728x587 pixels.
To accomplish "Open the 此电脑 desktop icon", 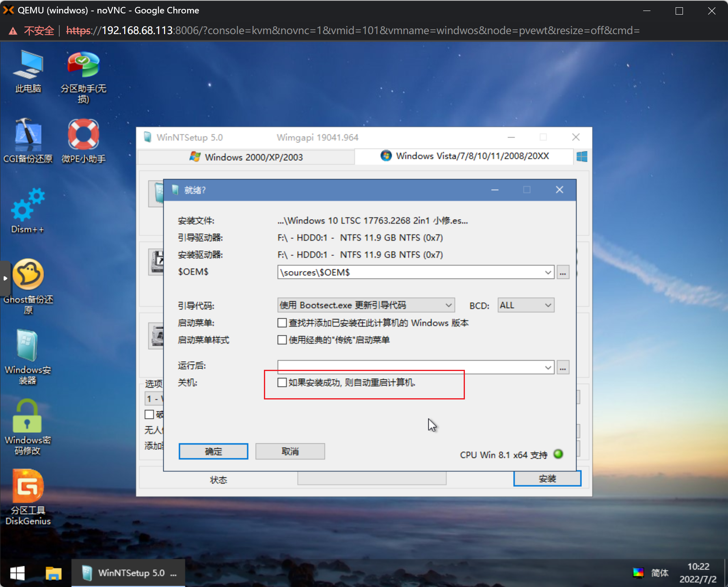I will point(28,71).
